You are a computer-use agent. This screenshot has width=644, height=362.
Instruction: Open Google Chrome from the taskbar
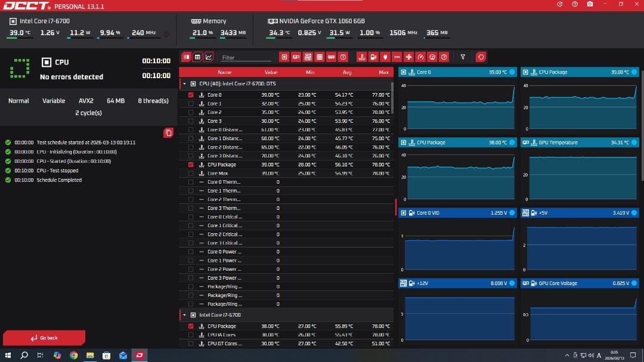pyautogui.click(x=73, y=355)
